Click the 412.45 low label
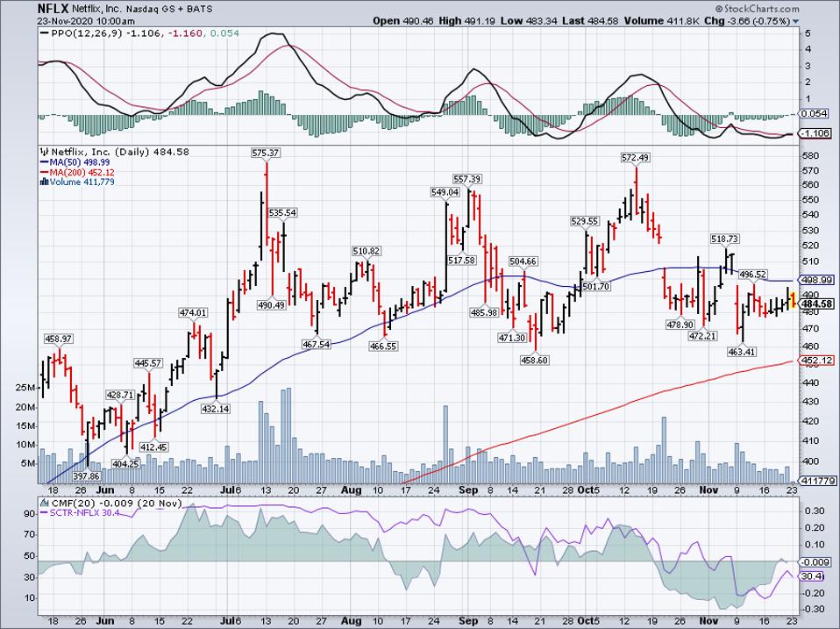This screenshot has height=629, width=840. point(153,447)
